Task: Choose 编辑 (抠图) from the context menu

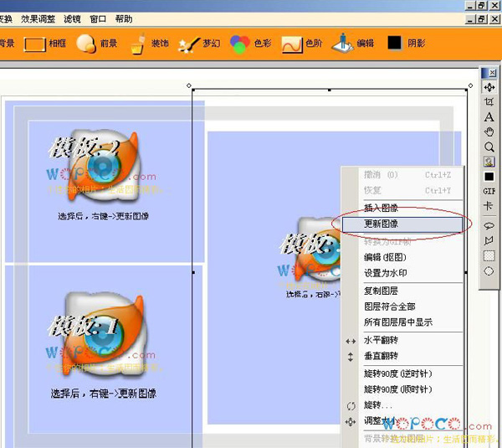Action: point(402,257)
